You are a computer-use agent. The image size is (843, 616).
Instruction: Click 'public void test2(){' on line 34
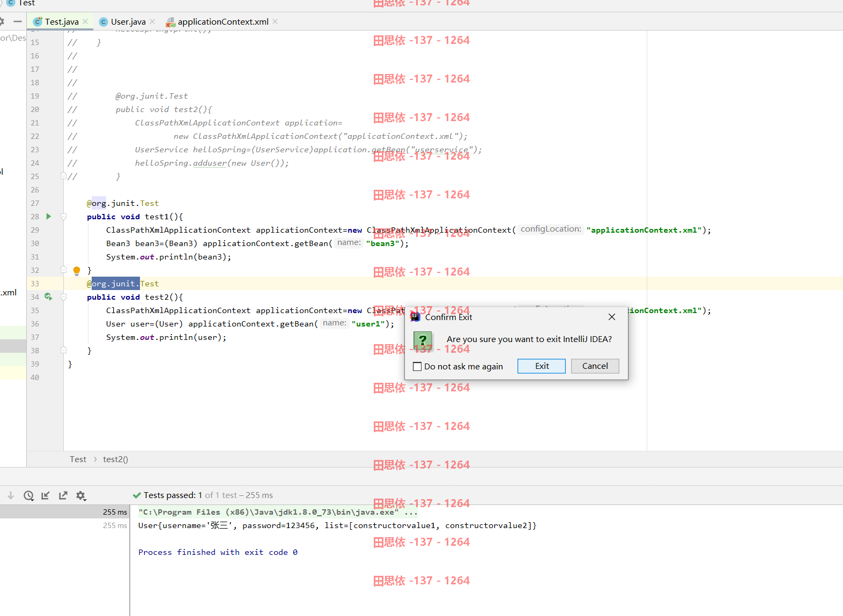tap(135, 297)
